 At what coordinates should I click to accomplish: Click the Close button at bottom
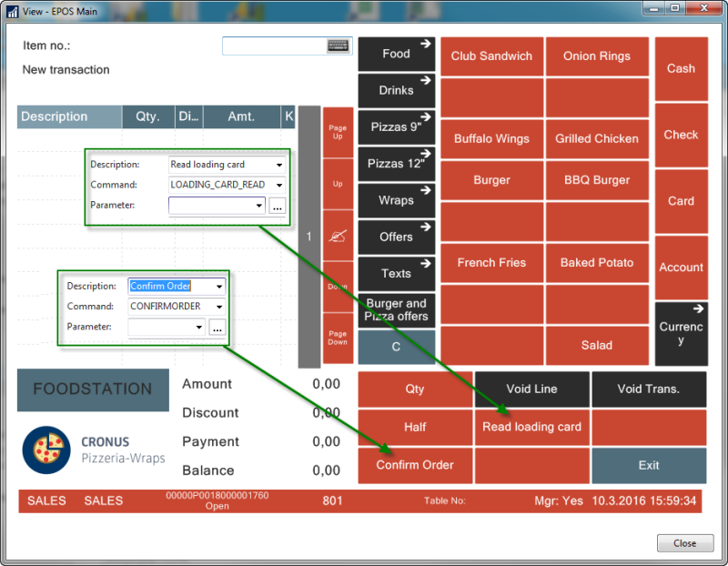[685, 543]
